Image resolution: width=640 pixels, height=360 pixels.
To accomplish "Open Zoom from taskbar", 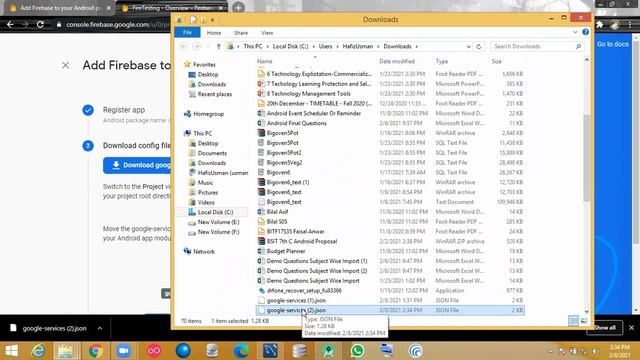I will pos(124,351).
